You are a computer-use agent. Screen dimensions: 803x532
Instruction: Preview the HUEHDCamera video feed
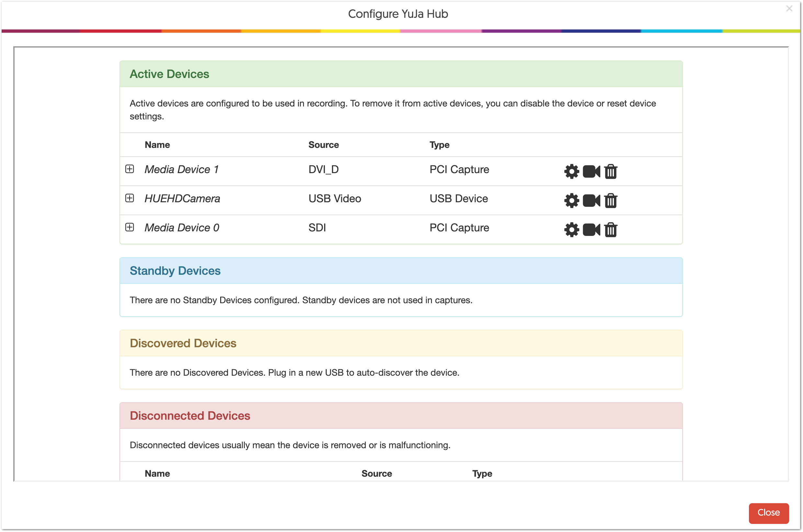click(x=591, y=200)
